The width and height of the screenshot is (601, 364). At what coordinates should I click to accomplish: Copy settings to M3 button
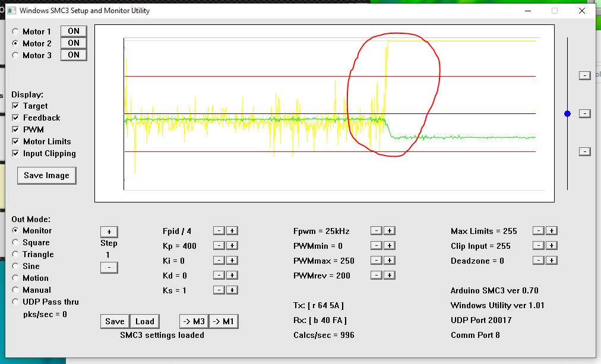[194, 321]
